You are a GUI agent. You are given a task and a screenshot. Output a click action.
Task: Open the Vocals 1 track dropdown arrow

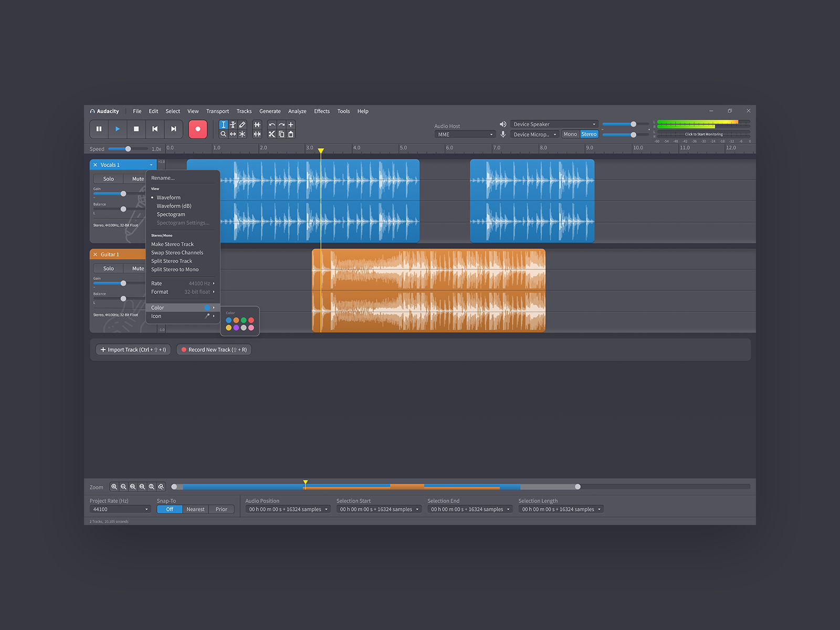[151, 165]
